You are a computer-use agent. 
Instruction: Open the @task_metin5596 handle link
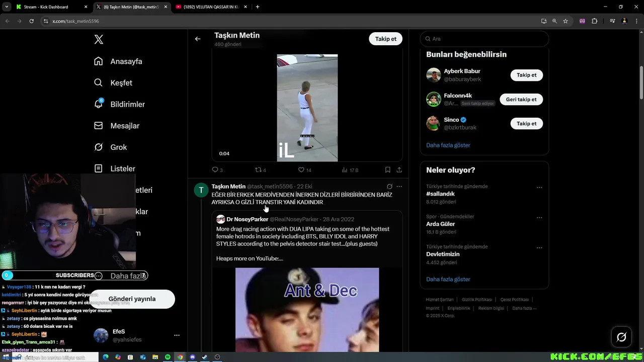tap(270, 187)
